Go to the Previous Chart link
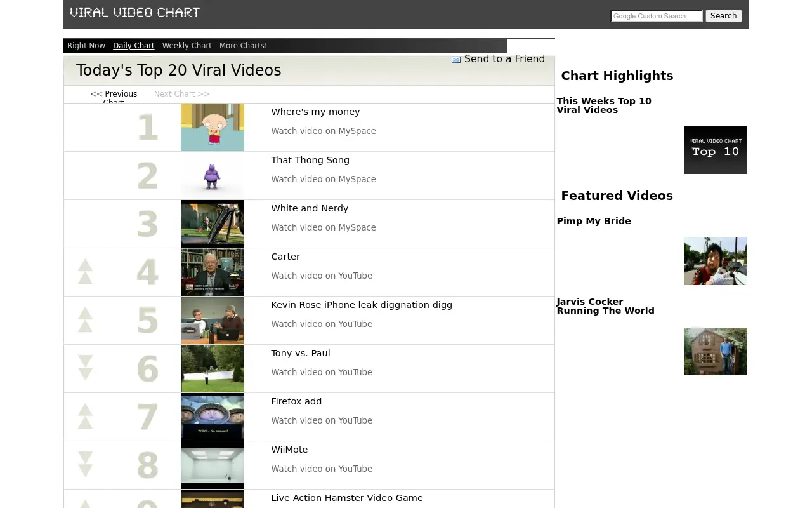812x508 pixels. (114, 98)
